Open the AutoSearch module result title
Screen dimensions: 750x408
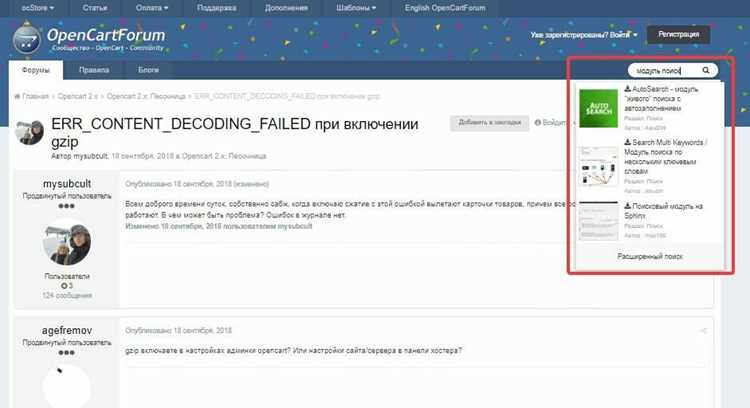[x=662, y=99]
